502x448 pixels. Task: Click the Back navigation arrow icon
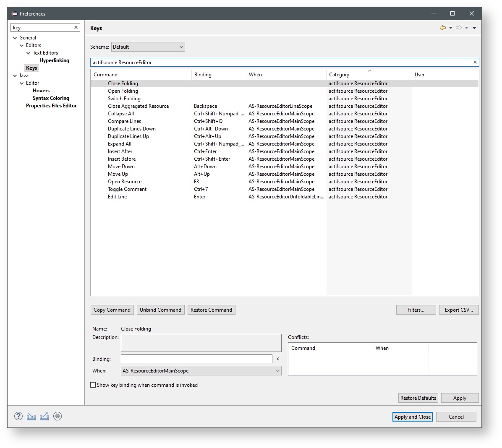(x=442, y=28)
